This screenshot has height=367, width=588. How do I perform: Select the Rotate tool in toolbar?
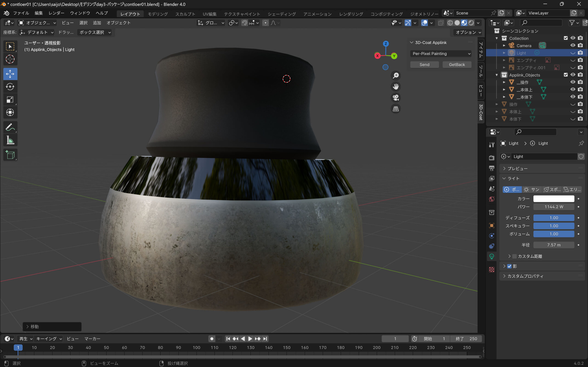pos(10,87)
